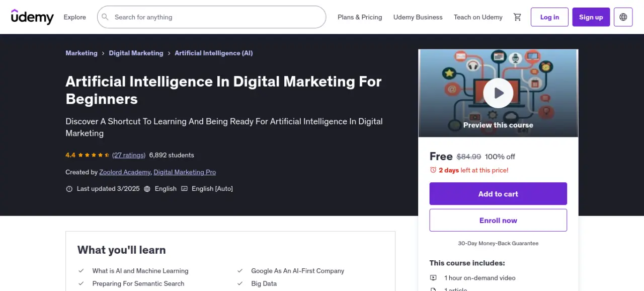The height and width of the screenshot is (291, 644).
Task: Open the Digital Marketing breadcrumb
Action: click(x=136, y=53)
